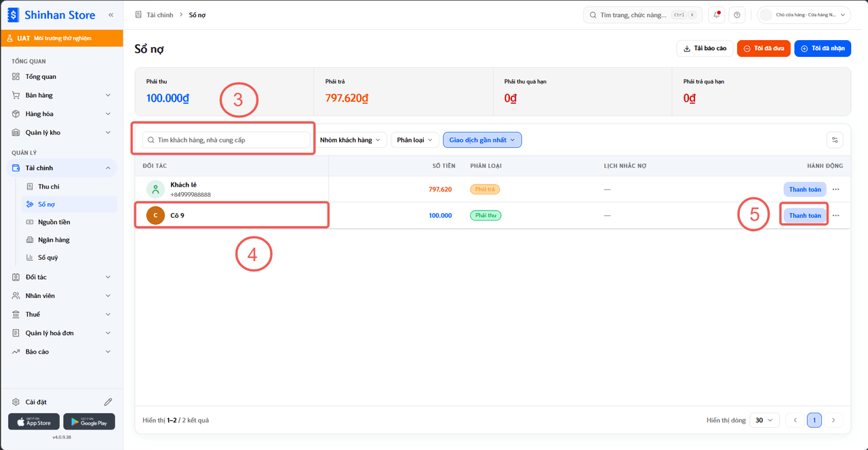Viewport: 868px width, 450px height.
Task: Open the Thu chi submenu item
Action: click(x=68, y=187)
